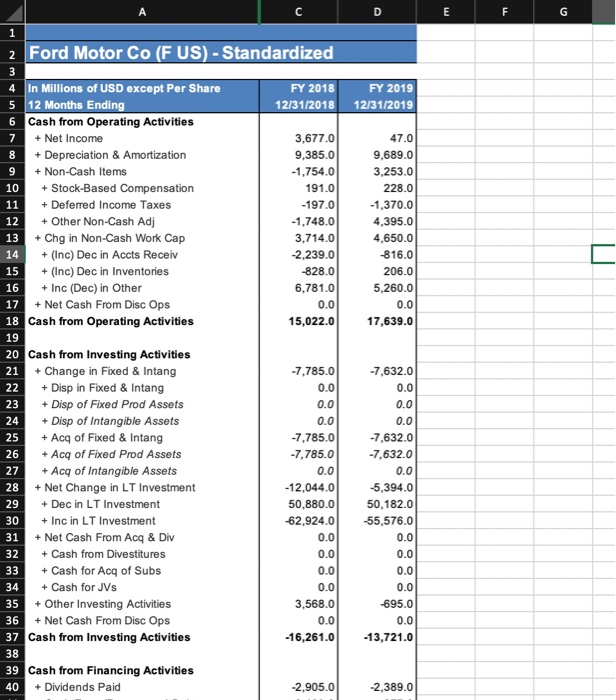The width and height of the screenshot is (616, 700).
Task: Click the Ford Motor Co title cell
Action: coord(221,52)
